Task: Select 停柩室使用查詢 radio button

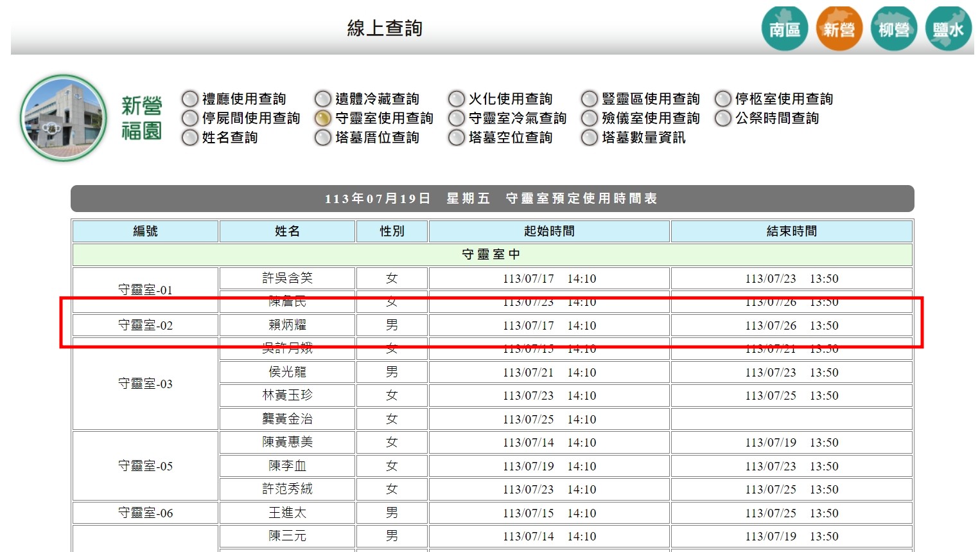Action: pyautogui.click(x=723, y=99)
